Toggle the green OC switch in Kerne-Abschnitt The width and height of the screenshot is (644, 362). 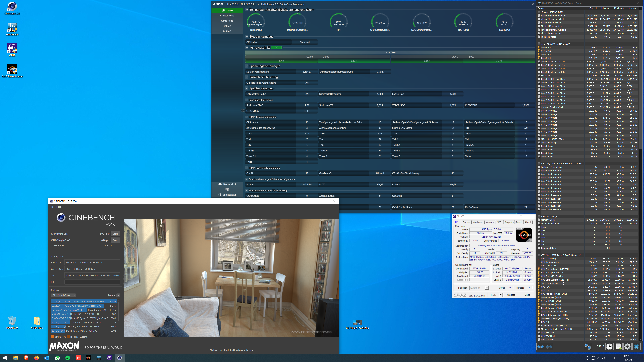(x=276, y=47)
